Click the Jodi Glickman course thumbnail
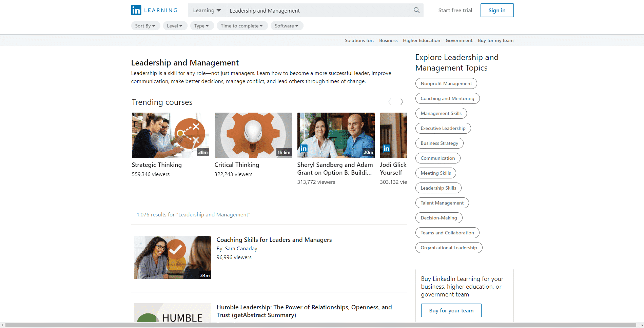Image resolution: width=644 pixels, height=328 pixels. (393, 135)
